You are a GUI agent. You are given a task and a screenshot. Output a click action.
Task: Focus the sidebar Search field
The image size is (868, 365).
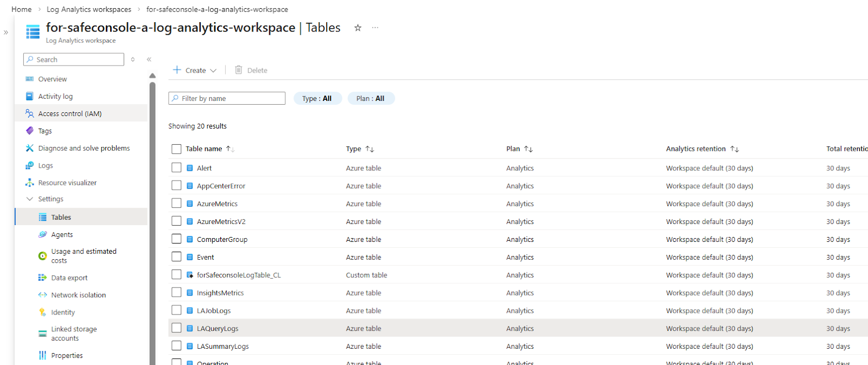pos(74,60)
